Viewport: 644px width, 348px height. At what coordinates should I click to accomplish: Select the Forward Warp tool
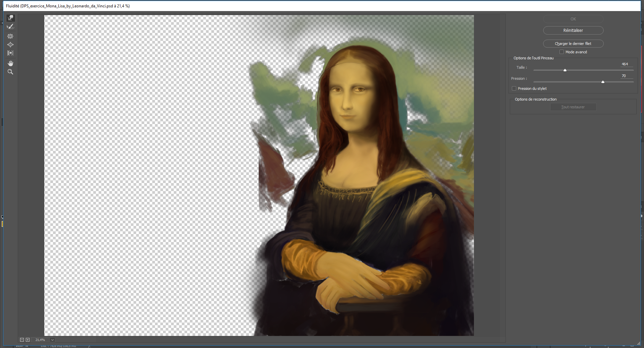[x=10, y=18]
